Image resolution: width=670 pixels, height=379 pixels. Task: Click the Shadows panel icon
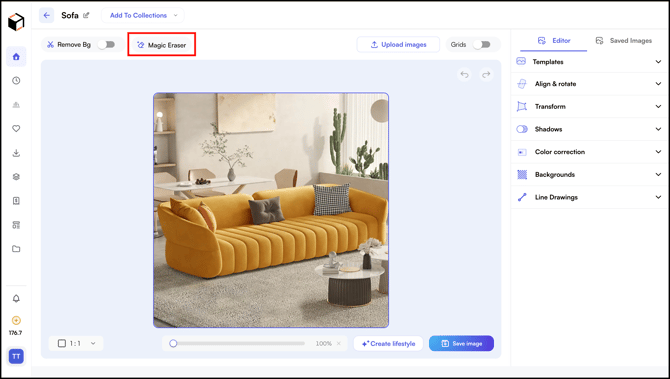click(522, 129)
